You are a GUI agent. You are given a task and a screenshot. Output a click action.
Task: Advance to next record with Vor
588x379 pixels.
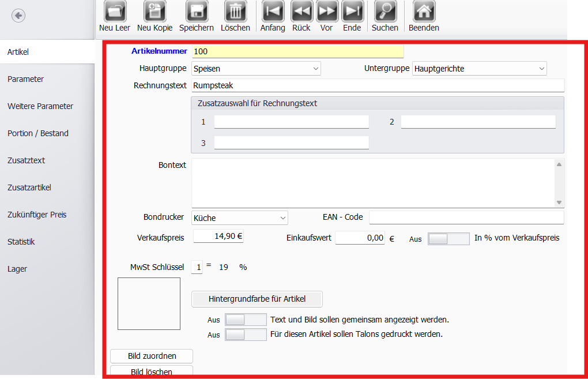[327, 12]
